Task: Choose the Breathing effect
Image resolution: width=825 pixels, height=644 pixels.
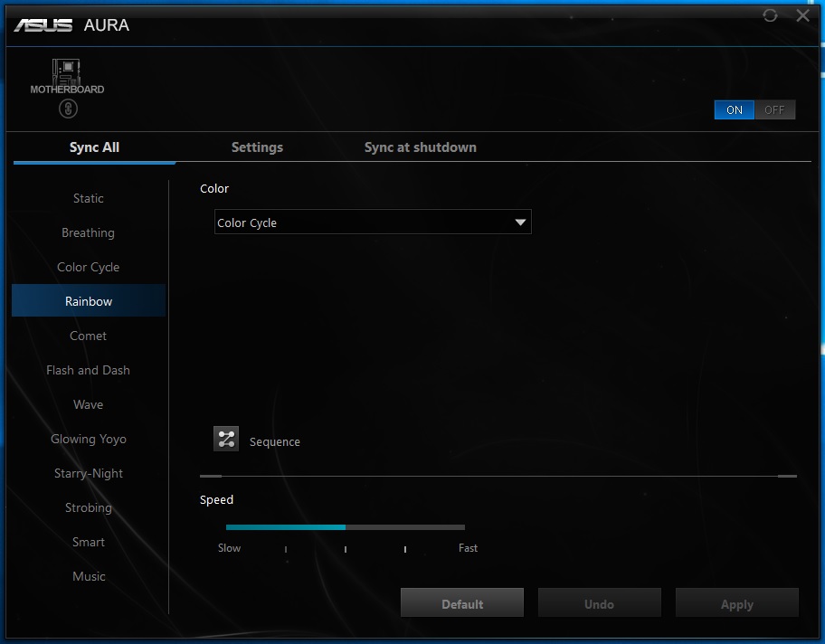Action: pos(89,232)
